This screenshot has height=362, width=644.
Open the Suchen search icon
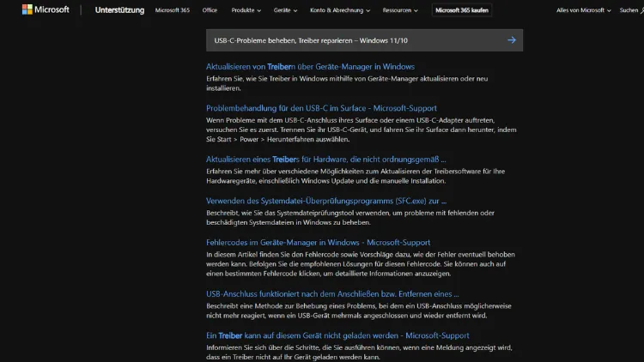[627, 10]
